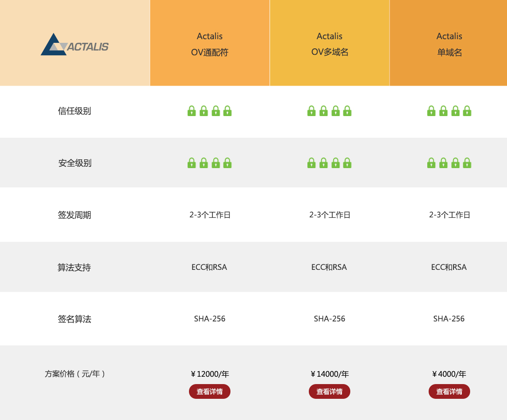Click first lock icon in 单域名 安全级别
This screenshot has height=420, width=507.
431,163
